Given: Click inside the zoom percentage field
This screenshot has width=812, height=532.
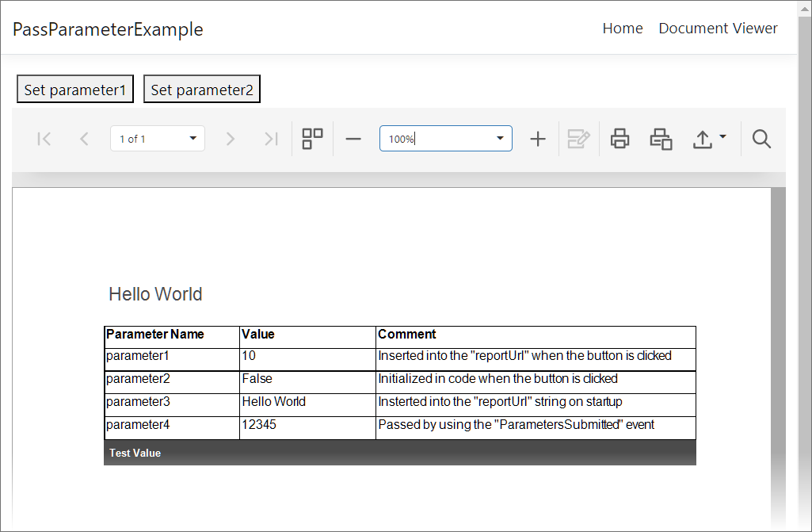Looking at the screenshot, I should point(428,138).
